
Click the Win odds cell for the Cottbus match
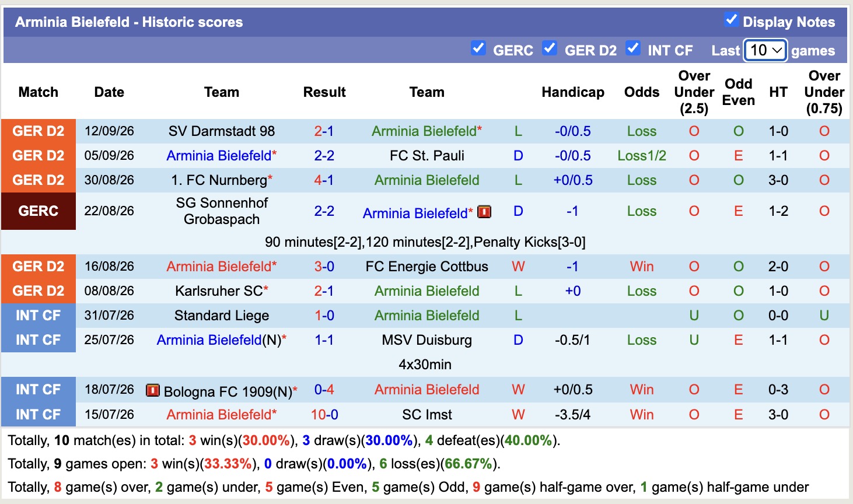(x=642, y=267)
